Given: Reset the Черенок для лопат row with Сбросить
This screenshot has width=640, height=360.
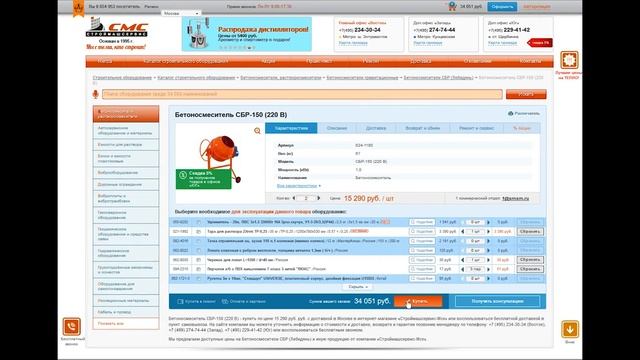Looking at the screenshot, I should click(x=530, y=260).
